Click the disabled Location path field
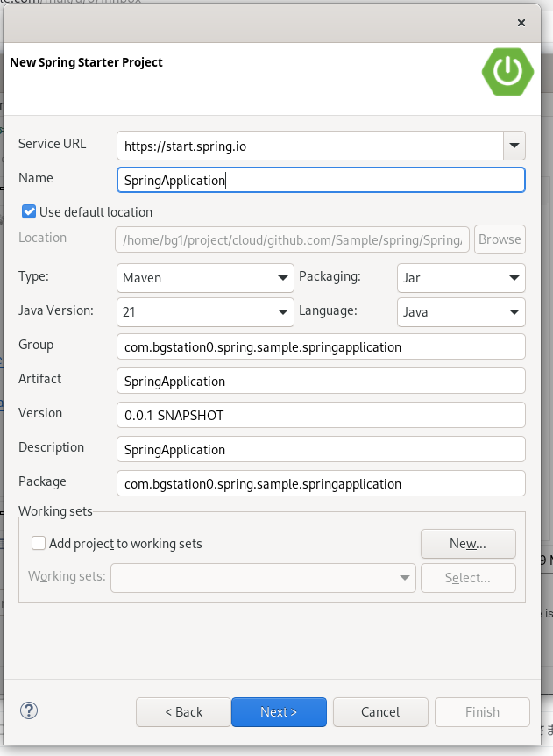553x756 pixels. click(x=292, y=239)
